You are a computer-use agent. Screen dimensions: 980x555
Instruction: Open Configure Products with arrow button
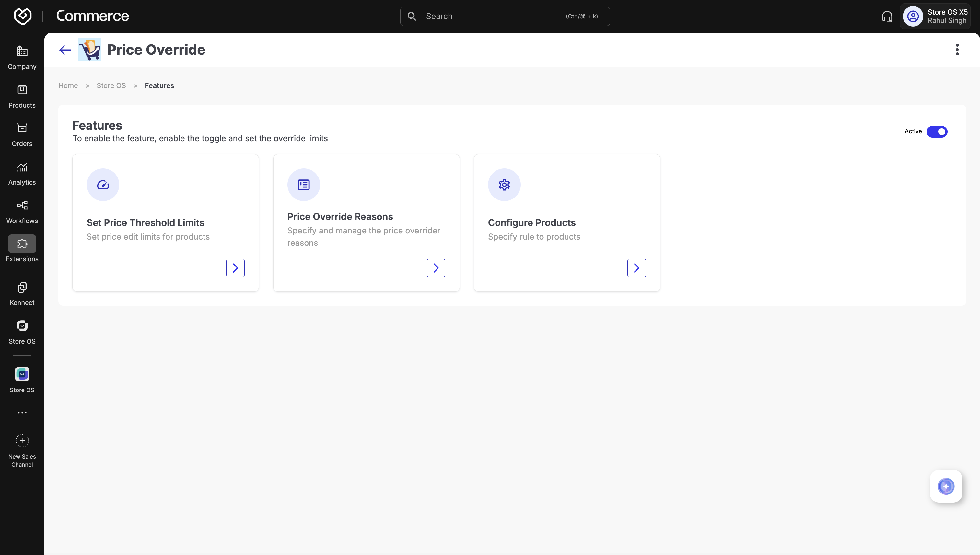637,268
